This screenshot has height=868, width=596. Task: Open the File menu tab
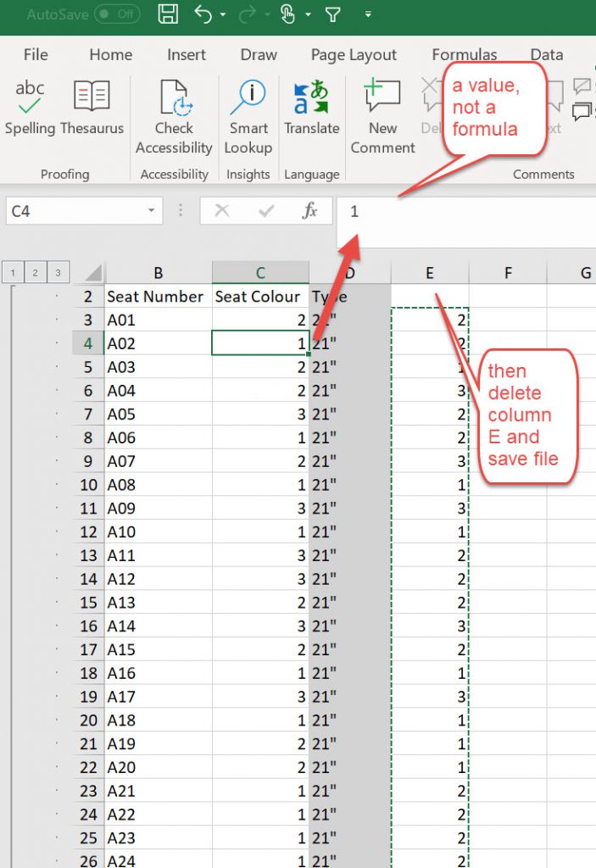36,55
